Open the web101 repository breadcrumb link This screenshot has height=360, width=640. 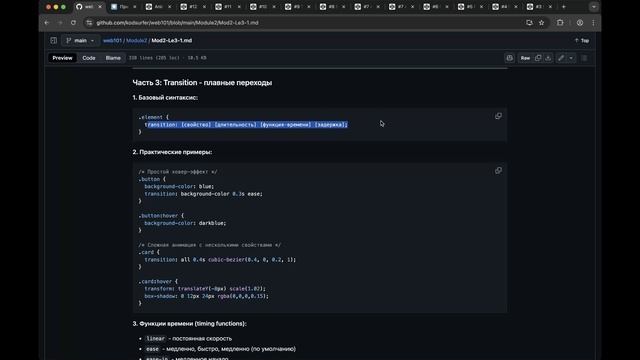pyautogui.click(x=112, y=40)
